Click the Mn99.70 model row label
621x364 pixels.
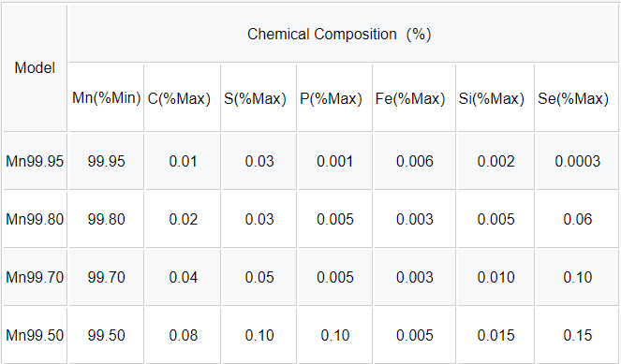[35, 277]
